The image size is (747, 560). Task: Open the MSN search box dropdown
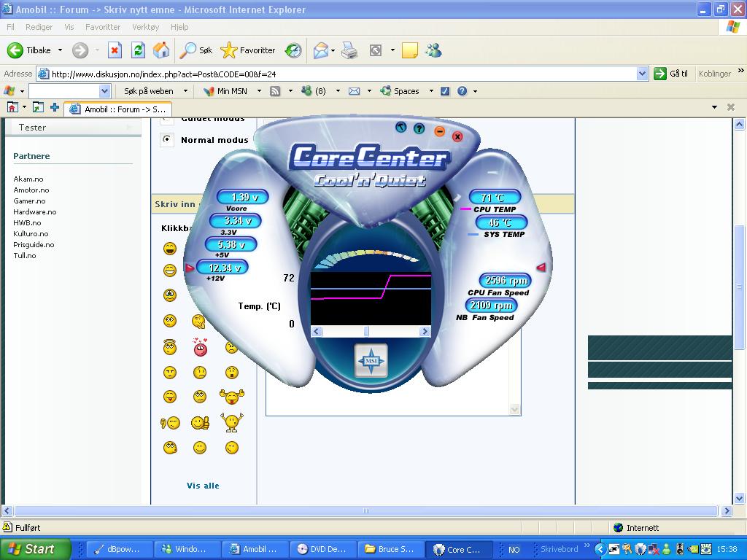pyautogui.click(x=105, y=91)
